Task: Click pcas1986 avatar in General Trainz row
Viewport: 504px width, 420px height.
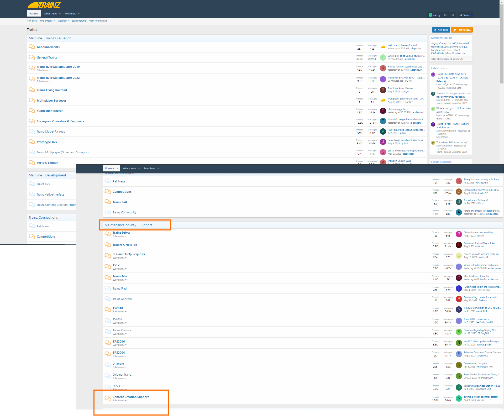Action: pos(383,57)
